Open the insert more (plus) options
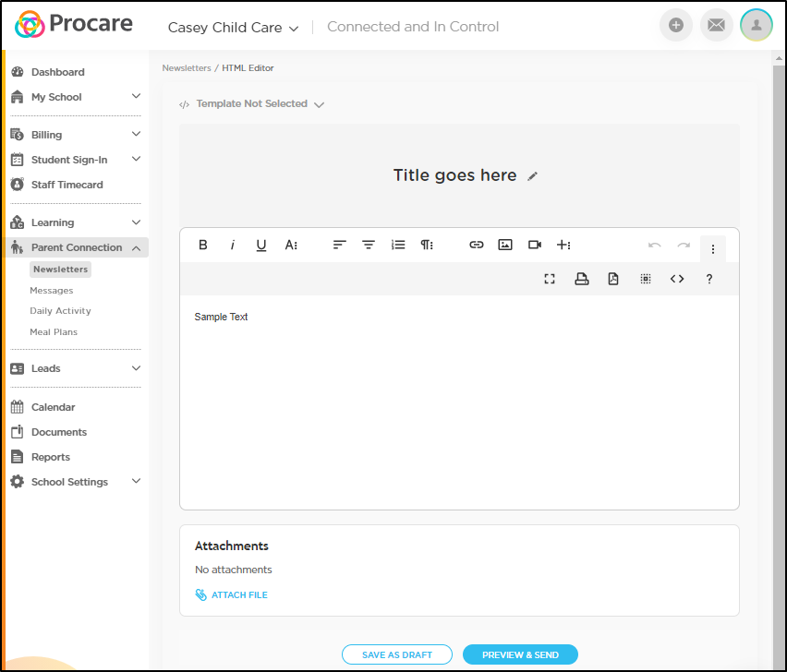This screenshot has width=787, height=672. [x=563, y=245]
